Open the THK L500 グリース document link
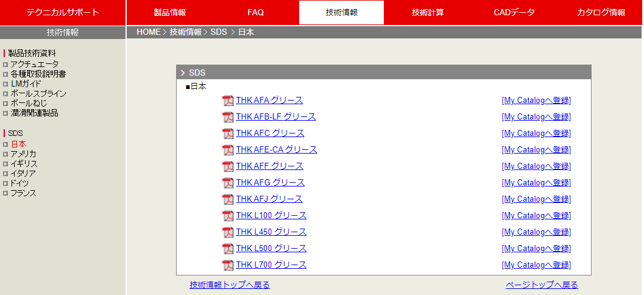The height and width of the screenshot is (295, 644). coord(272,248)
